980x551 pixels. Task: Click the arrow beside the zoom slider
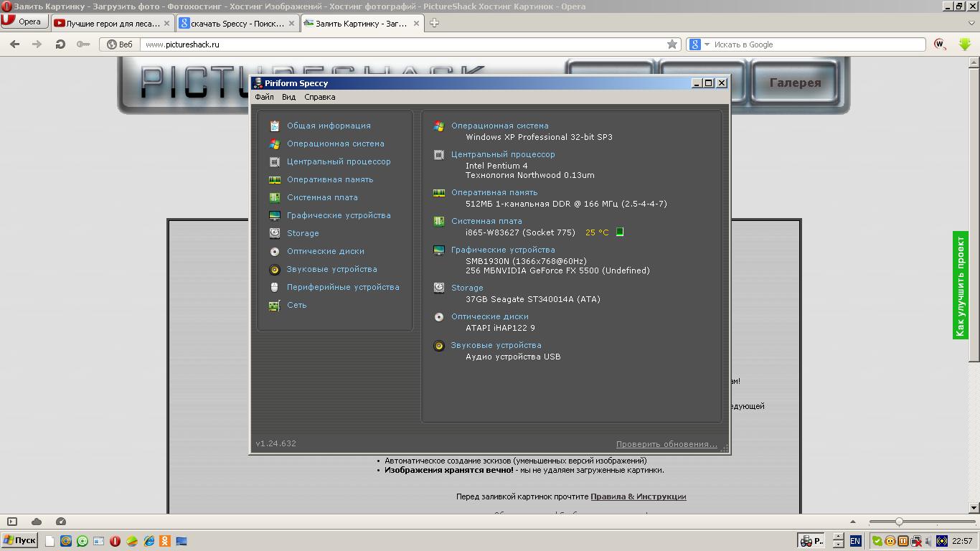tap(853, 522)
